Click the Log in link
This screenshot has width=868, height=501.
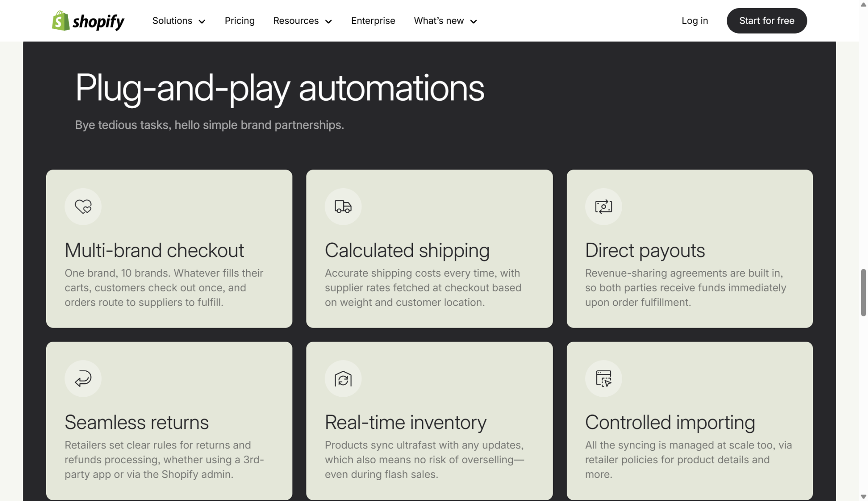tap(694, 21)
